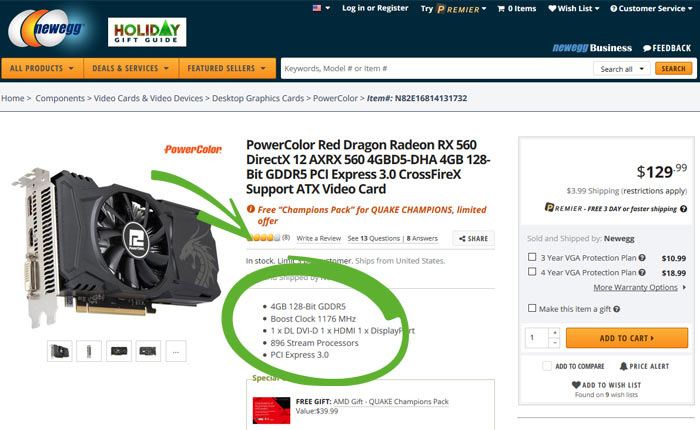Image resolution: width=700 pixels, height=430 pixels.
Task: Click the Add to Cart button
Action: [627, 338]
